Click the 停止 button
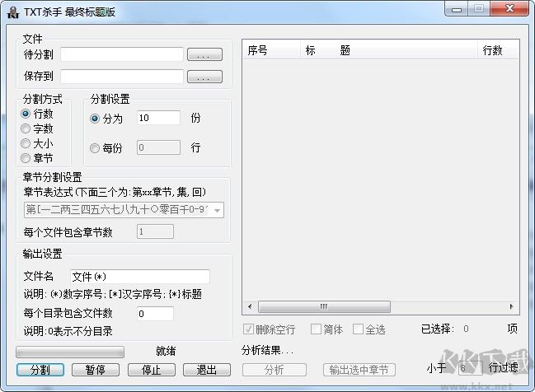This screenshot has width=535, height=392. [152, 370]
